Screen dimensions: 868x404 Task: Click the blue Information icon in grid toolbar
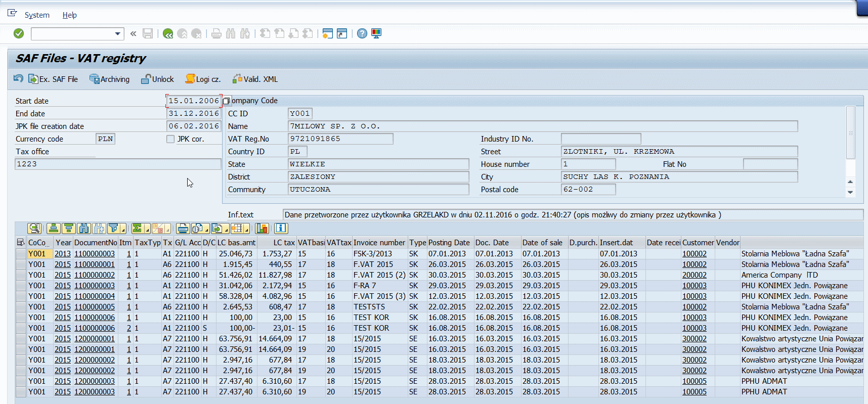pos(281,229)
